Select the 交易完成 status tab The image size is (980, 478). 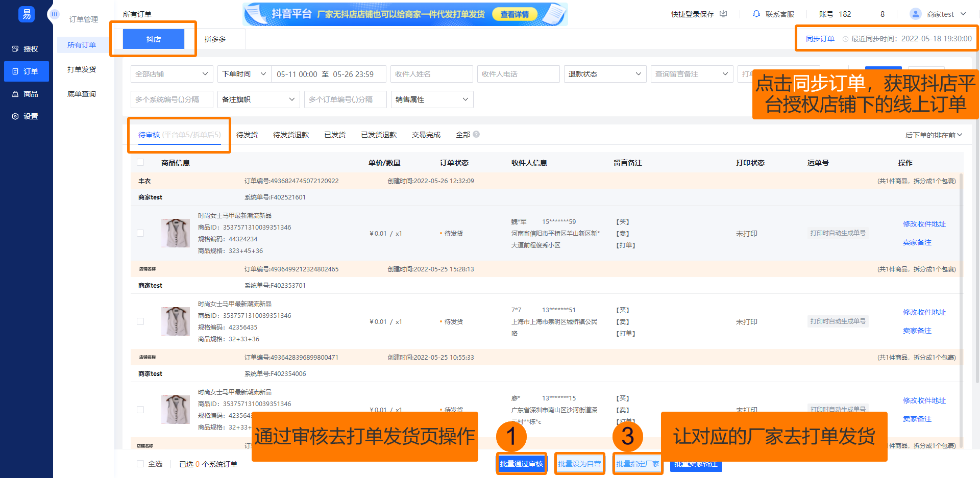(426, 135)
